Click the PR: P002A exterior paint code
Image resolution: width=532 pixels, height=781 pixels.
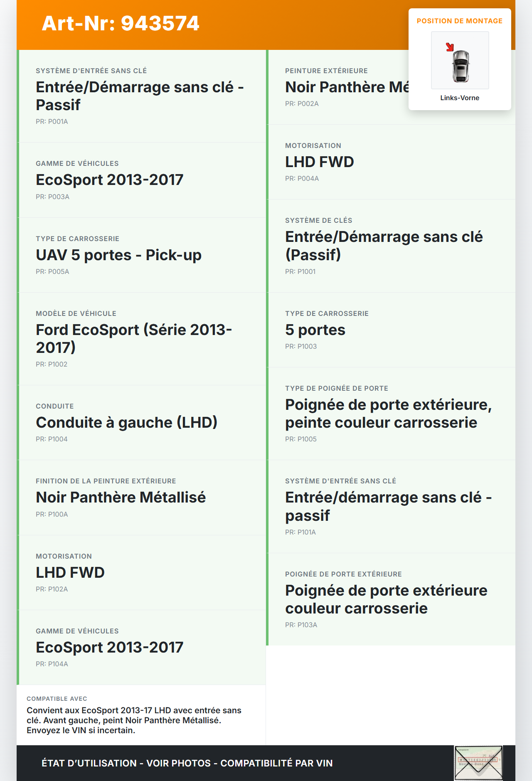302,103
